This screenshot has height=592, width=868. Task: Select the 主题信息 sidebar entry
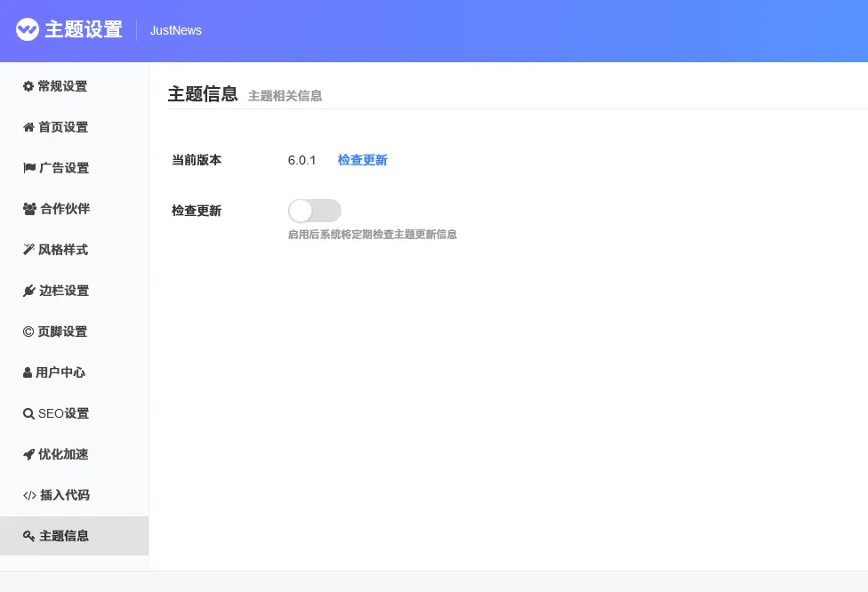pos(63,536)
